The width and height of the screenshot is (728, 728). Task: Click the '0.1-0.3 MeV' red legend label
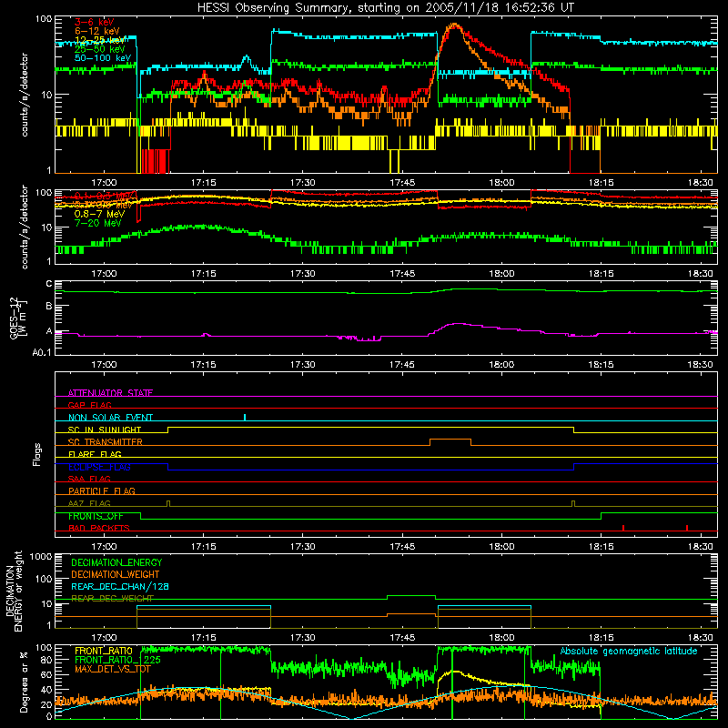[x=106, y=196]
